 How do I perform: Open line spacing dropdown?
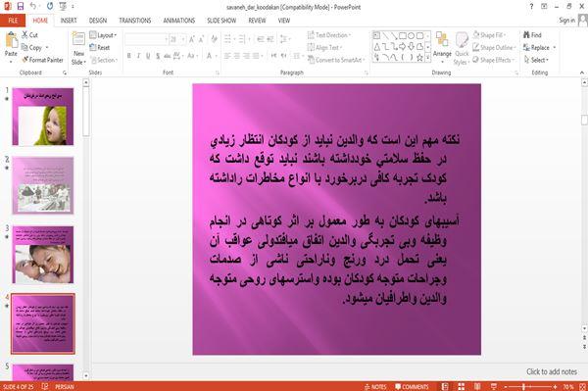click(x=285, y=39)
